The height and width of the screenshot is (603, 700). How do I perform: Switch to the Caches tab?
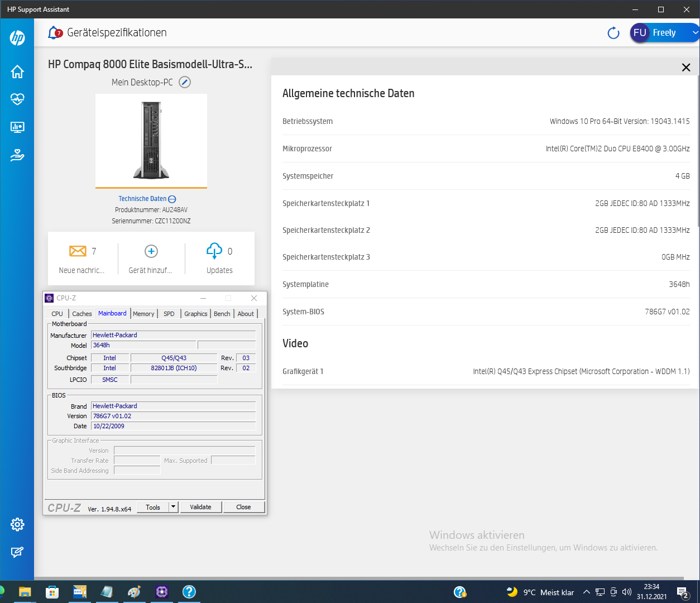point(82,314)
